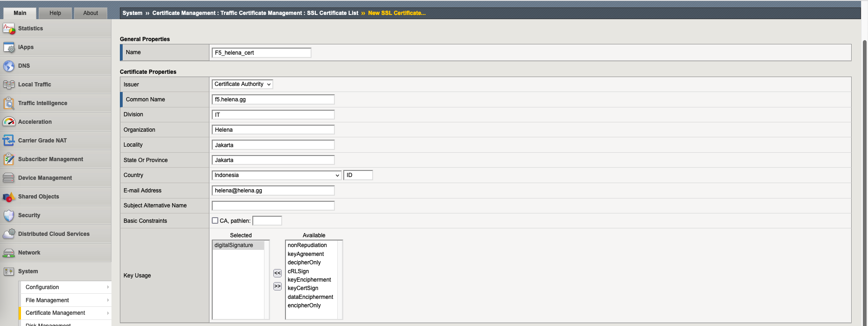Select keyEncipherment in Available list
The image size is (868, 326).
pos(309,280)
